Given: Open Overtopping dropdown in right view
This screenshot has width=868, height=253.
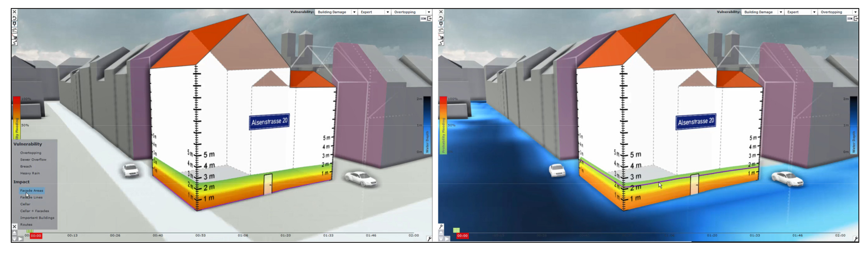Looking at the screenshot, I should (855, 12).
